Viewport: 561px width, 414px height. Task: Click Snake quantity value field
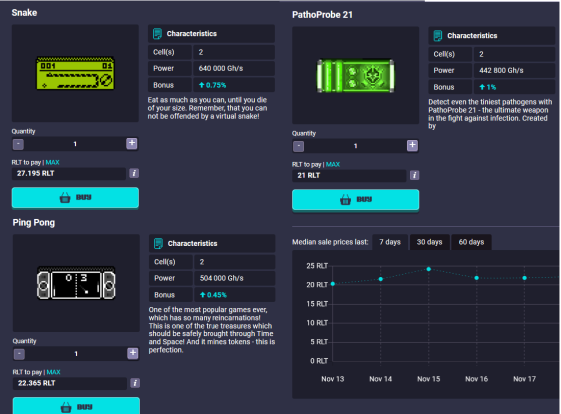point(75,144)
